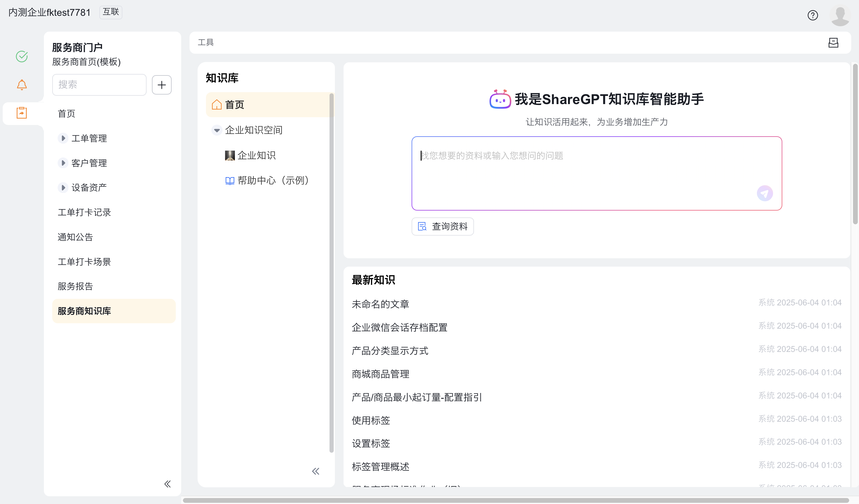Viewport: 859px width, 504px height.
Task: Click the inbox tray icon in toolbar
Action: pyautogui.click(x=833, y=43)
